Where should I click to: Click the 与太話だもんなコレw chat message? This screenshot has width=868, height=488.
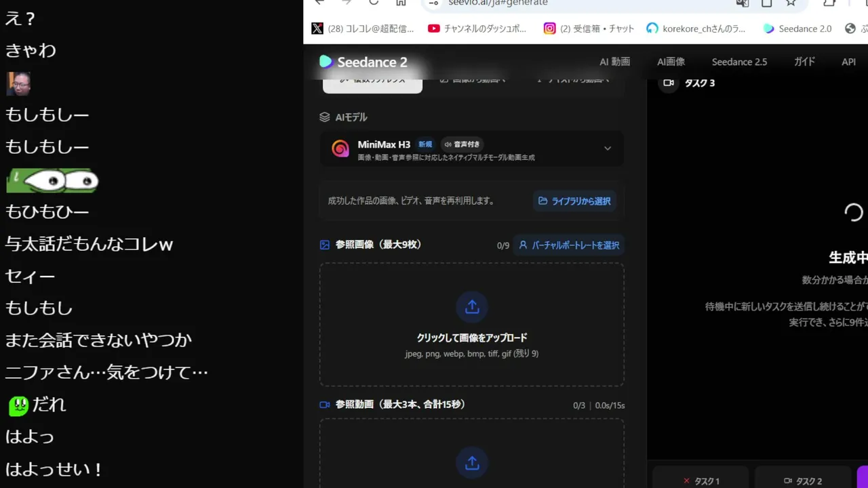[90, 244]
